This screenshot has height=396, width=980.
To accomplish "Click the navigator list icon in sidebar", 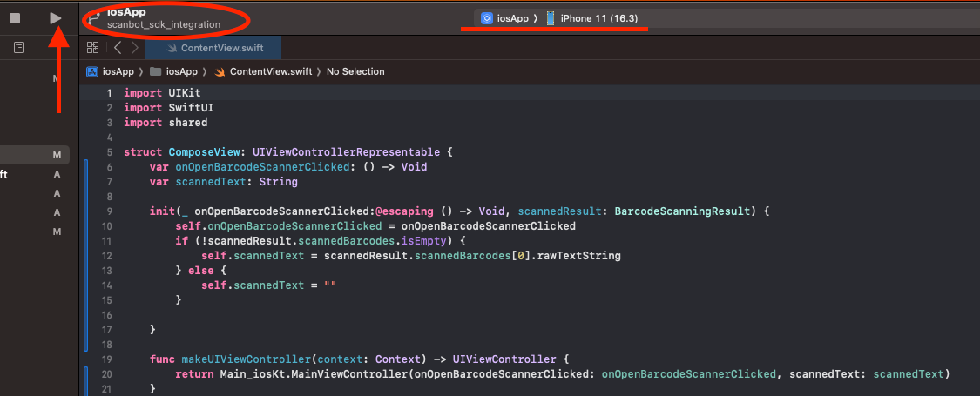I will click(19, 48).
